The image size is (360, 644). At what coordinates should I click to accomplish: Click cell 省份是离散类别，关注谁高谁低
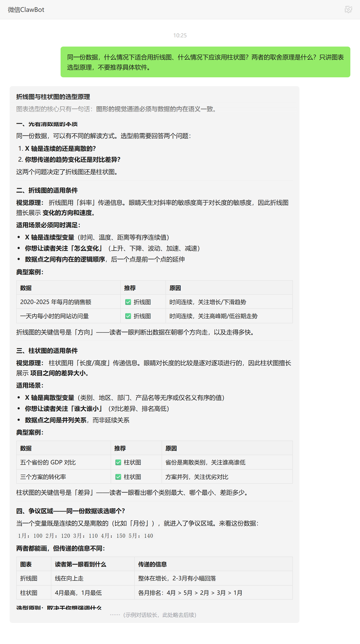point(227,462)
